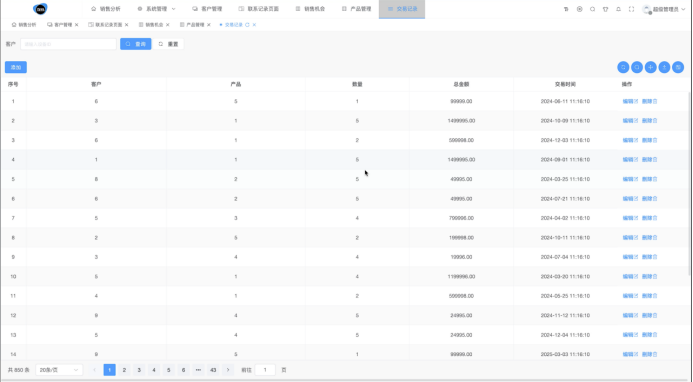
Task: Click the 99999.00 amount in row 1
Action: point(461,101)
